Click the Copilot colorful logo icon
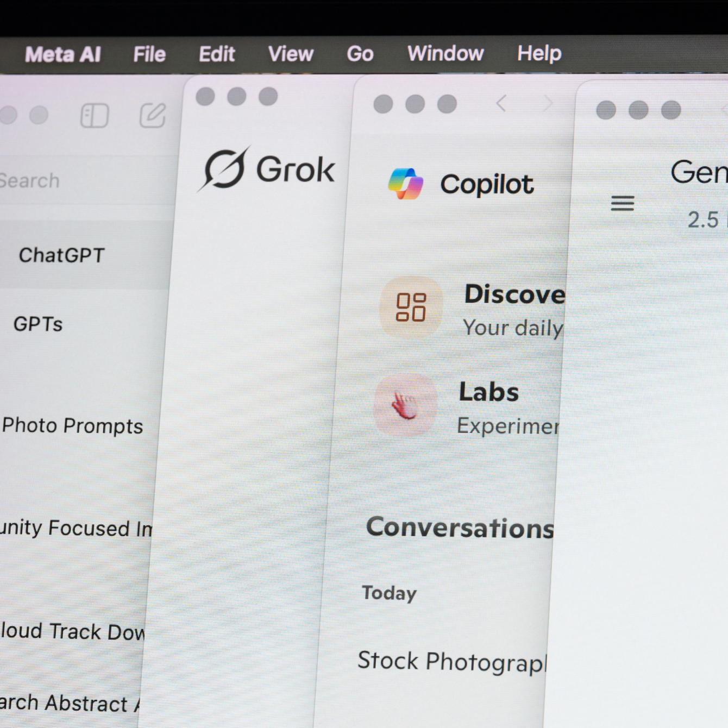 [406, 184]
